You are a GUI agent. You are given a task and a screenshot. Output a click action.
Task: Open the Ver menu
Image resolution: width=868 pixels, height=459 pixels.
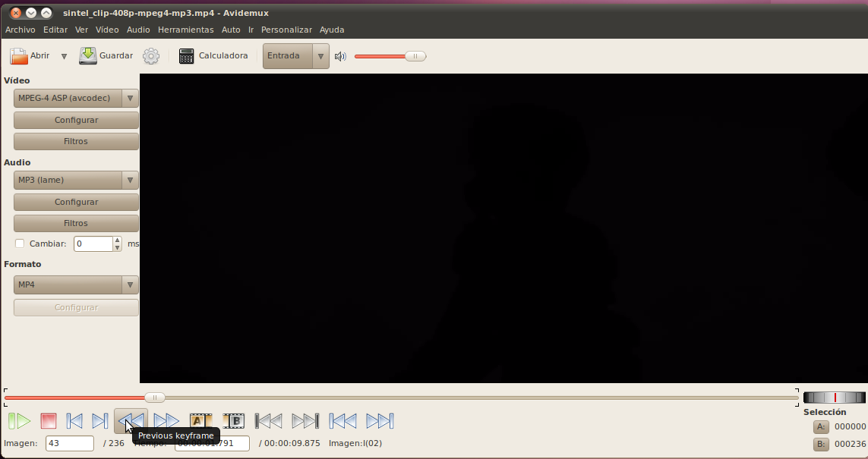(x=81, y=30)
